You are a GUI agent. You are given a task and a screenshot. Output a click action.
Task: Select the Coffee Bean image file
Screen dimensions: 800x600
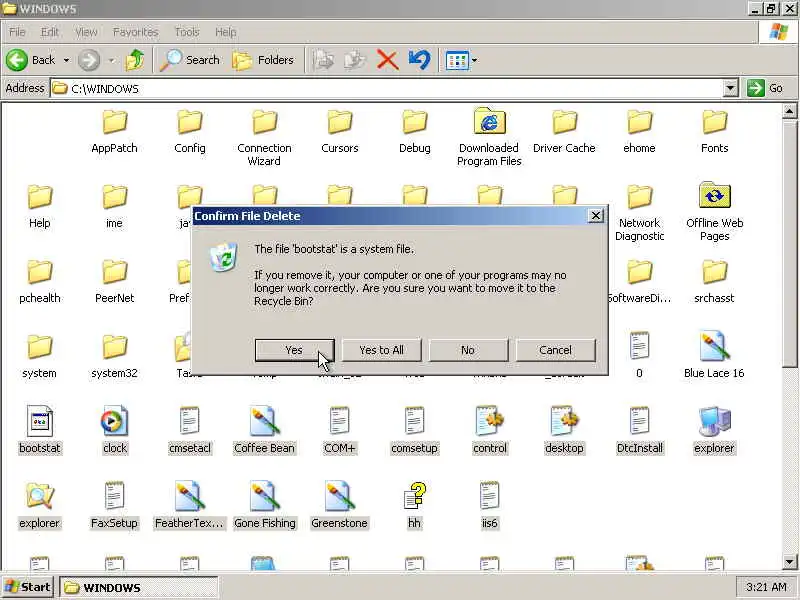[x=264, y=430]
